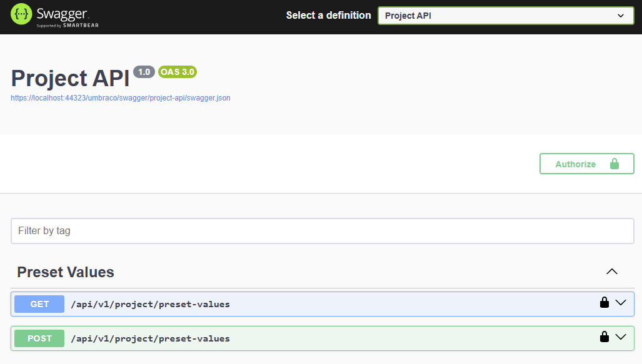
Task: Click the green POST method badge
Action: (39, 338)
